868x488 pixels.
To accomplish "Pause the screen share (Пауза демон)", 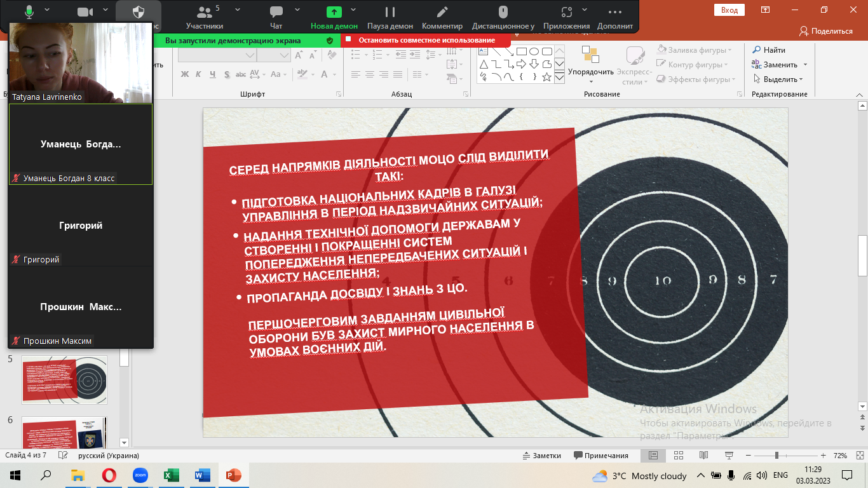I will pos(390,17).
